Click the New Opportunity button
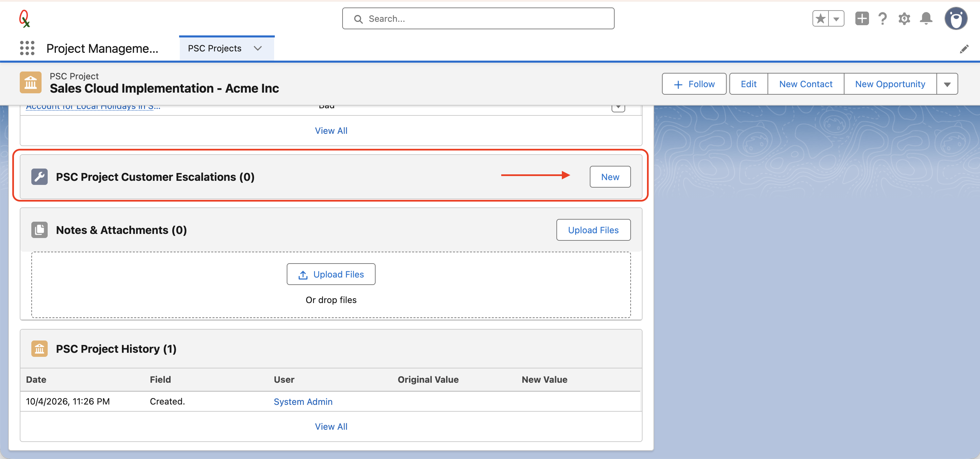 pyautogui.click(x=890, y=84)
